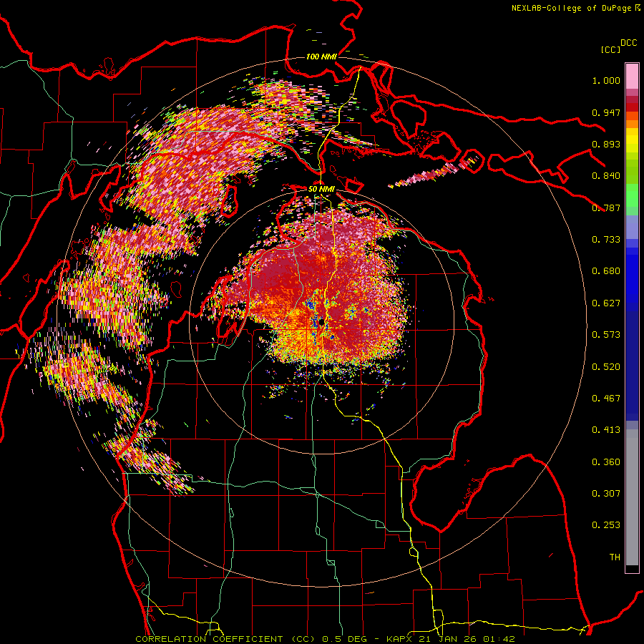Click the 0.787 scale value
The height and width of the screenshot is (644, 644).
606,208
